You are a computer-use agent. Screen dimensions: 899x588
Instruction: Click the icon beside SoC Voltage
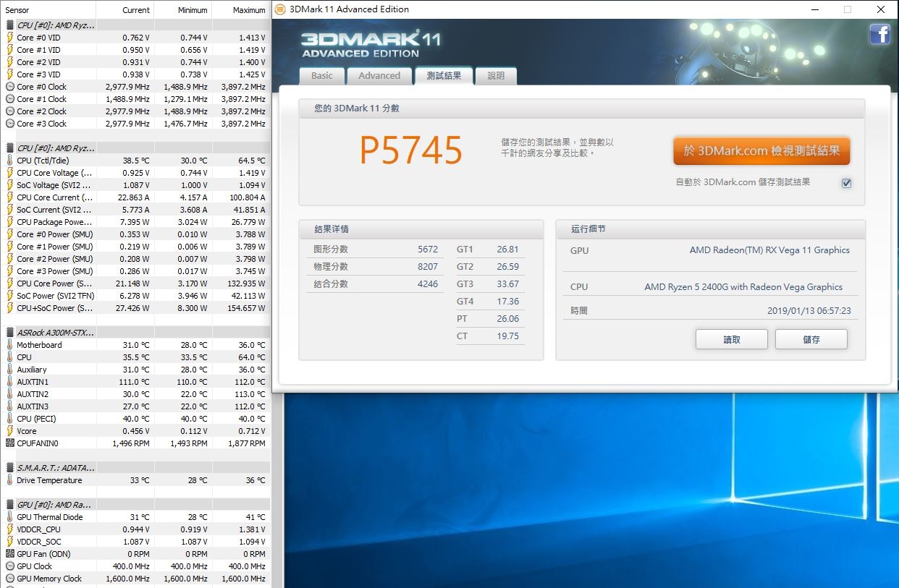tap(9, 185)
